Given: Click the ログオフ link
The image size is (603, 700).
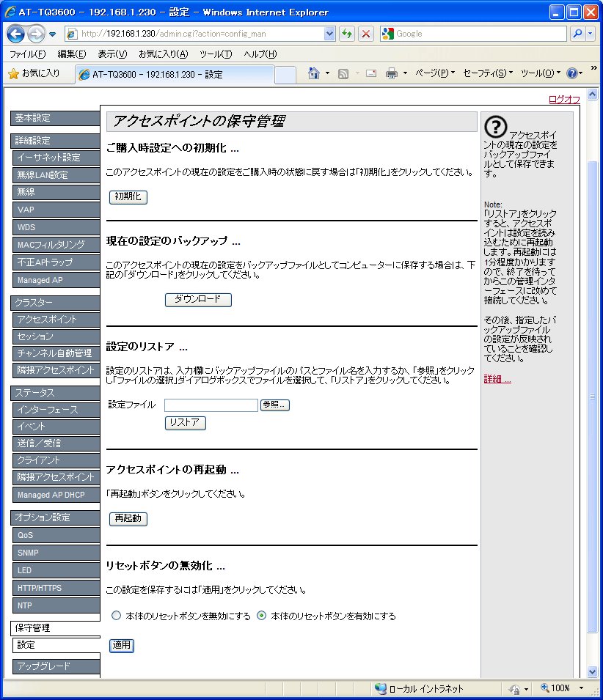Looking at the screenshot, I should [564, 99].
